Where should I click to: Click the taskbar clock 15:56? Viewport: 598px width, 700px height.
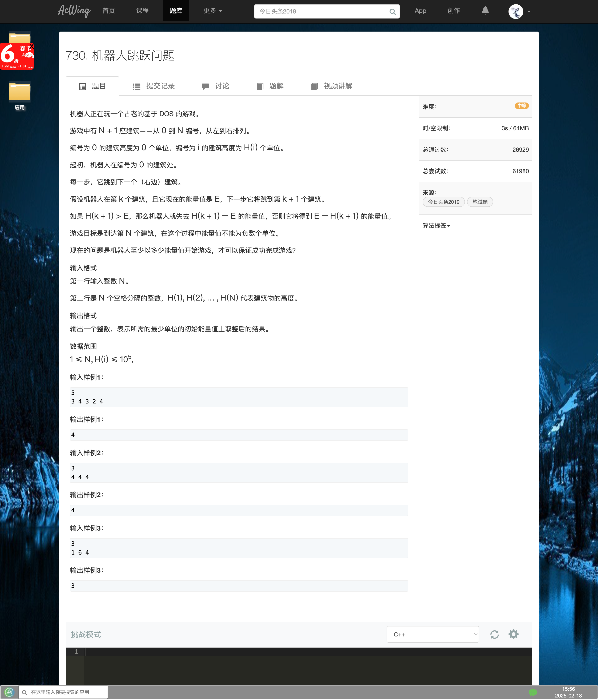tap(568, 689)
